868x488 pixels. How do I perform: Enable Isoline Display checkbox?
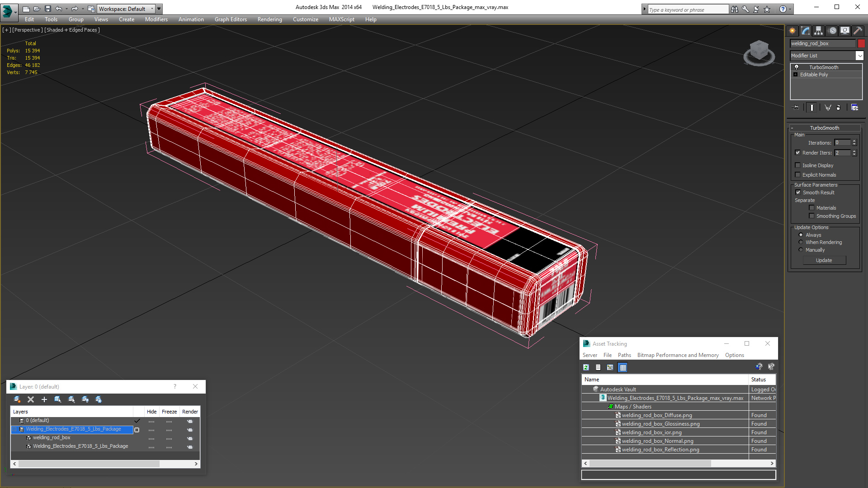click(798, 165)
